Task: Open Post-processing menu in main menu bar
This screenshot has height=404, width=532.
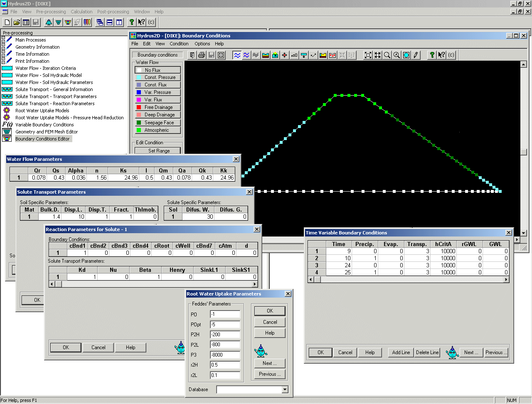Action: (113, 12)
